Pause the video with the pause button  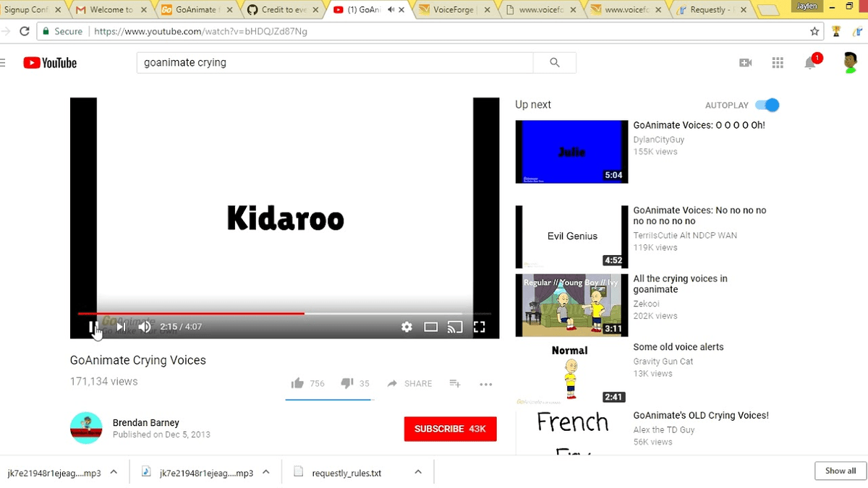click(93, 327)
